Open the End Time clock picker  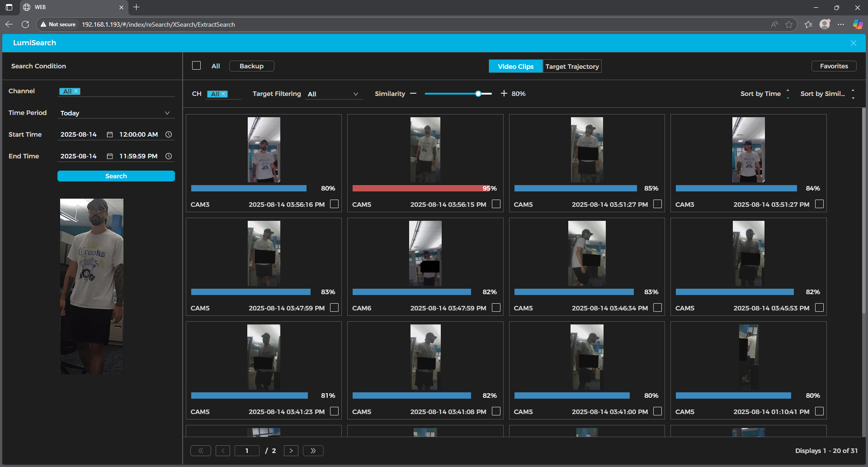[x=169, y=156]
